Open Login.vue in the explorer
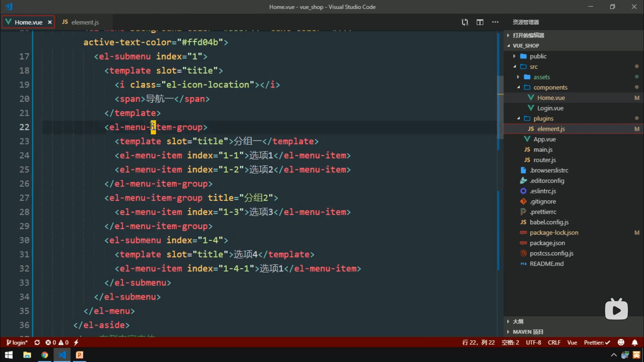Viewport: 644px width, 362px height. (550, 108)
